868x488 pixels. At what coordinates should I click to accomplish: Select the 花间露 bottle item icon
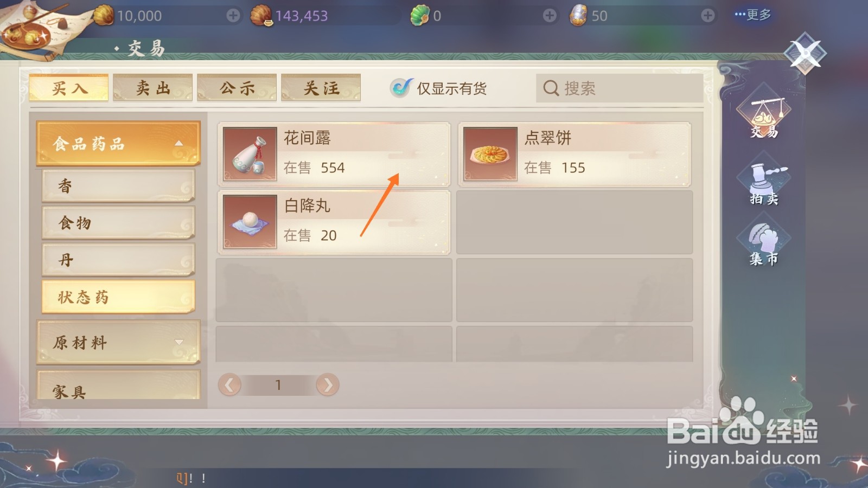tap(250, 154)
